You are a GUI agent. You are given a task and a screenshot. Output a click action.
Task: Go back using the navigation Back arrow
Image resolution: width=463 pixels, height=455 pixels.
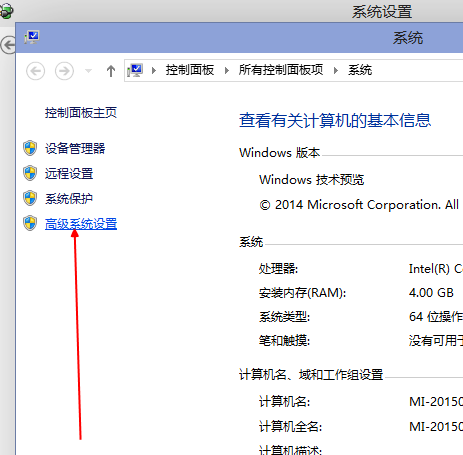(x=35, y=71)
